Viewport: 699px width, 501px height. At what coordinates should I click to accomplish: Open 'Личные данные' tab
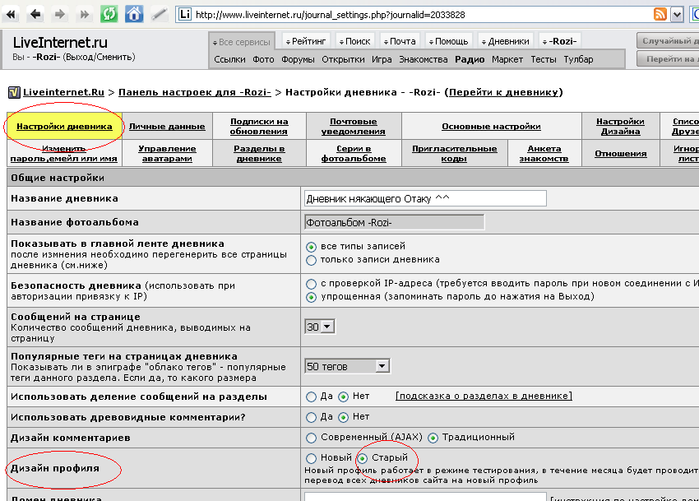point(167,127)
